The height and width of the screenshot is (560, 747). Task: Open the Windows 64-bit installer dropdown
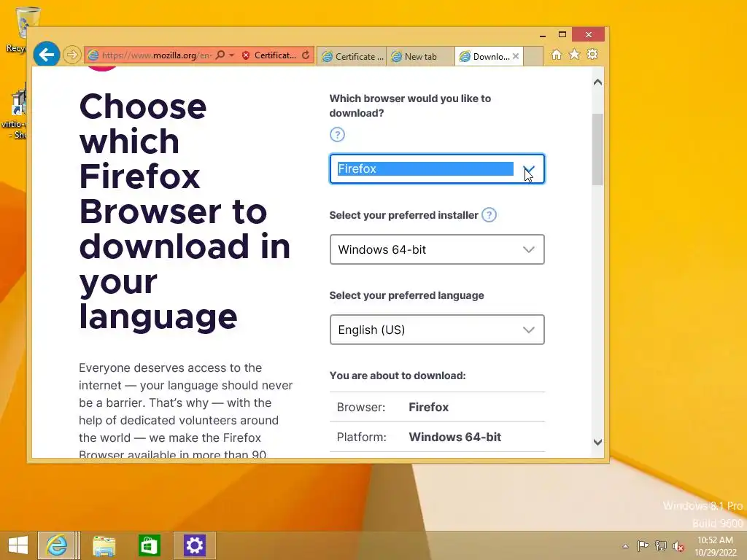tap(437, 249)
